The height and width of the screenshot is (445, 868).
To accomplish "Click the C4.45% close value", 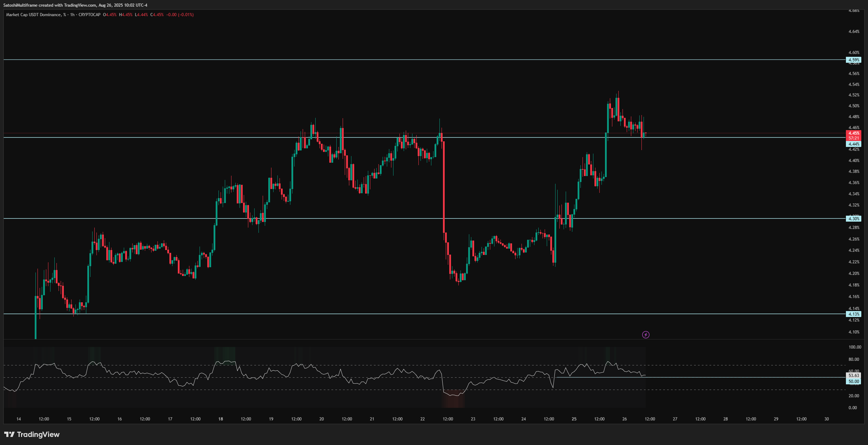I will point(157,15).
